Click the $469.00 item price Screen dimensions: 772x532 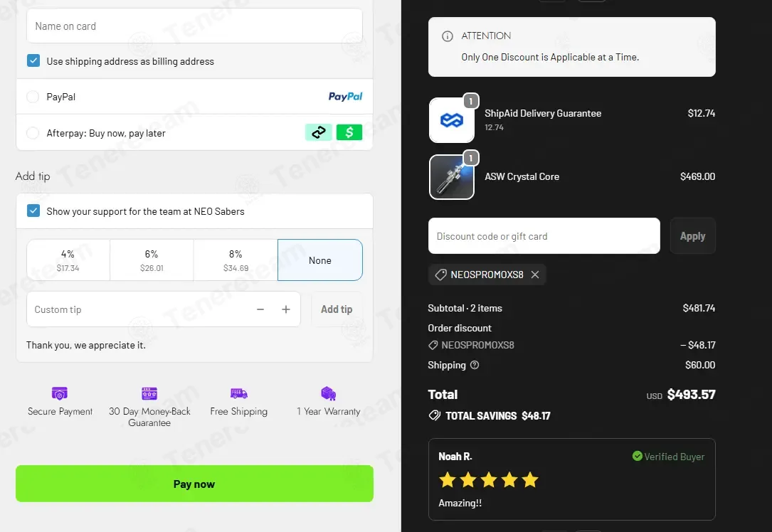(x=698, y=176)
